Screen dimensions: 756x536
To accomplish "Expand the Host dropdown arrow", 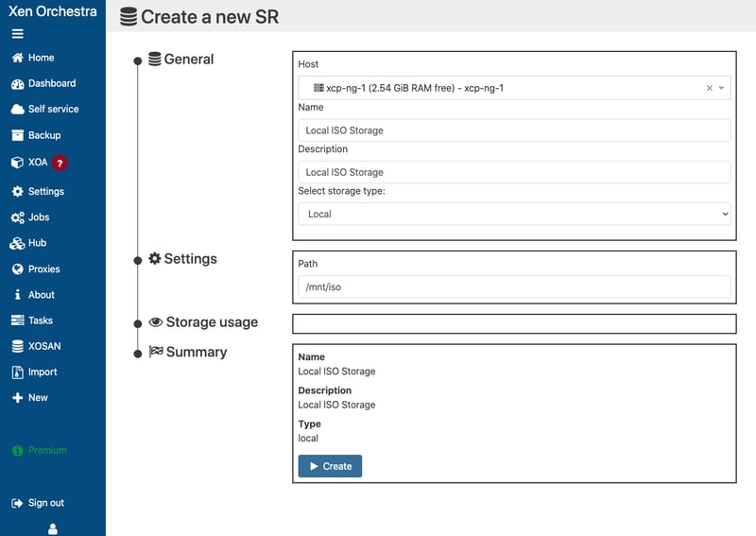I will pos(722,88).
